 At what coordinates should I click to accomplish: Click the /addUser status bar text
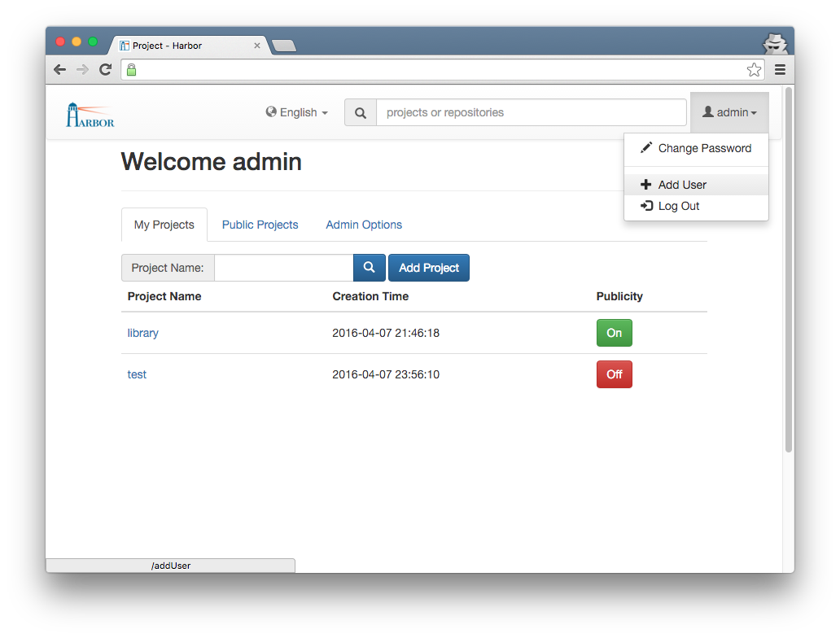[171, 566]
